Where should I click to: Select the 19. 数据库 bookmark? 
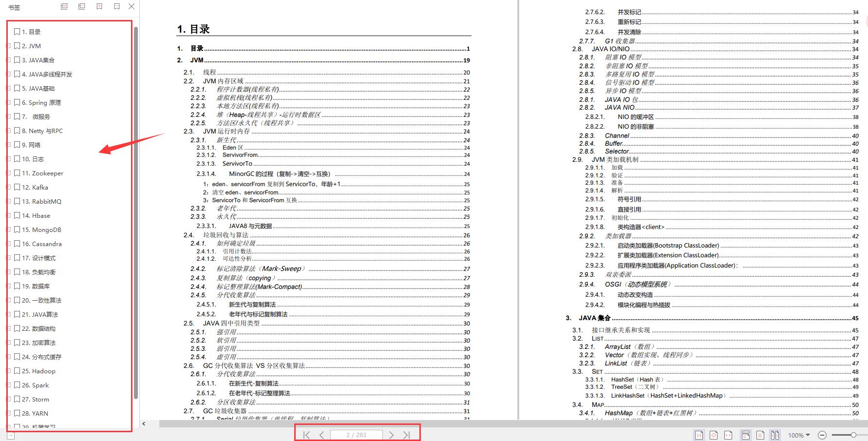(x=32, y=286)
